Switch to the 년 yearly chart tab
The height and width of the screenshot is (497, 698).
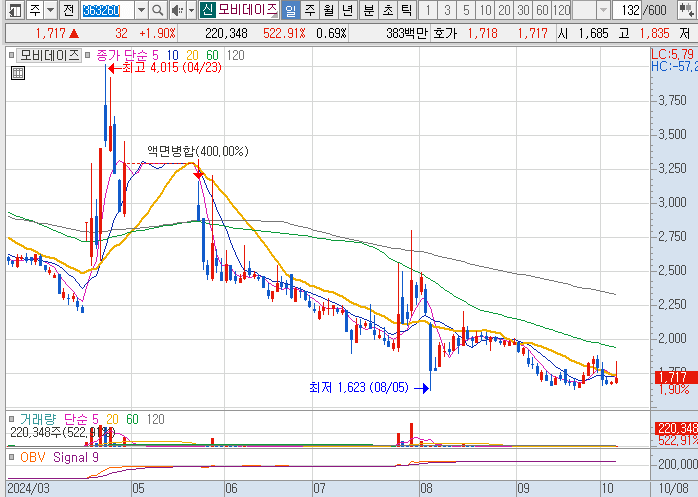(x=348, y=10)
